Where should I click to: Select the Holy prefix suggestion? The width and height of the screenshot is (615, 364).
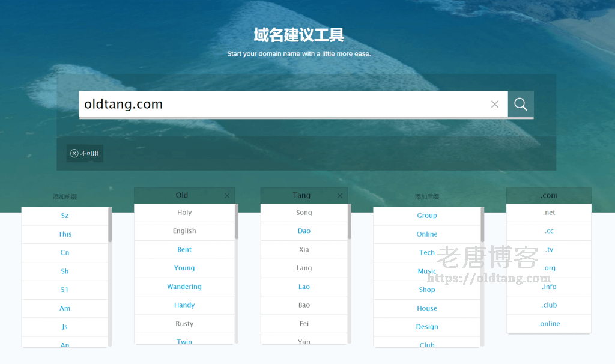[x=184, y=212]
